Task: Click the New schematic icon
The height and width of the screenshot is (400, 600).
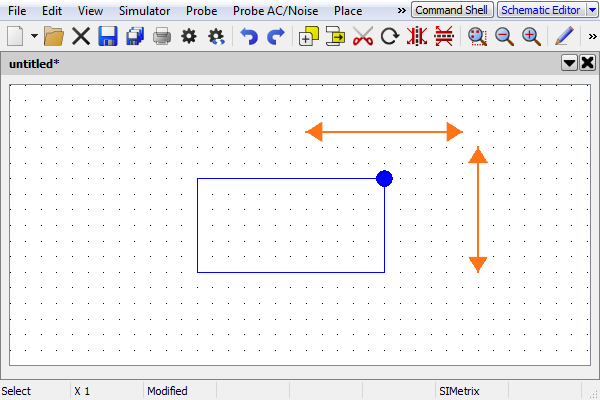Action: [15, 37]
